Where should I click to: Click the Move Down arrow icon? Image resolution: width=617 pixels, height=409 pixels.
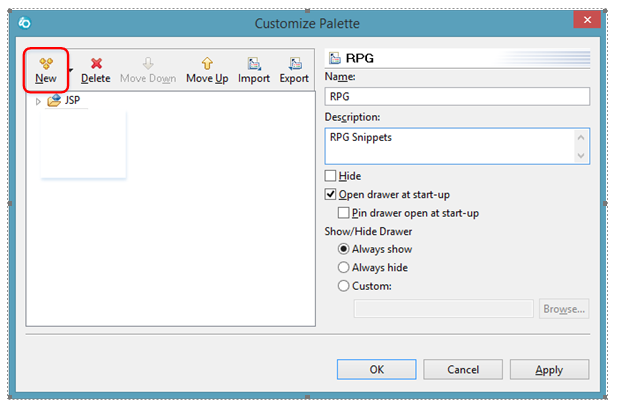148,62
